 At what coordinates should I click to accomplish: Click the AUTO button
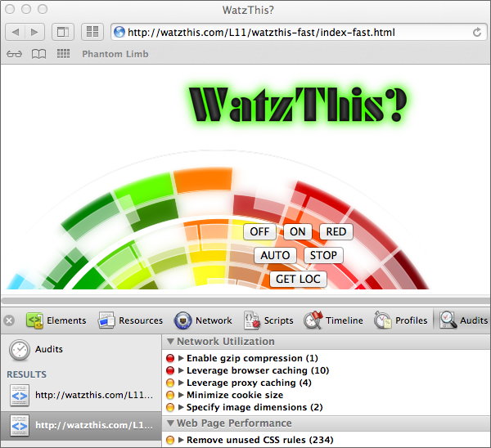(x=275, y=256)
